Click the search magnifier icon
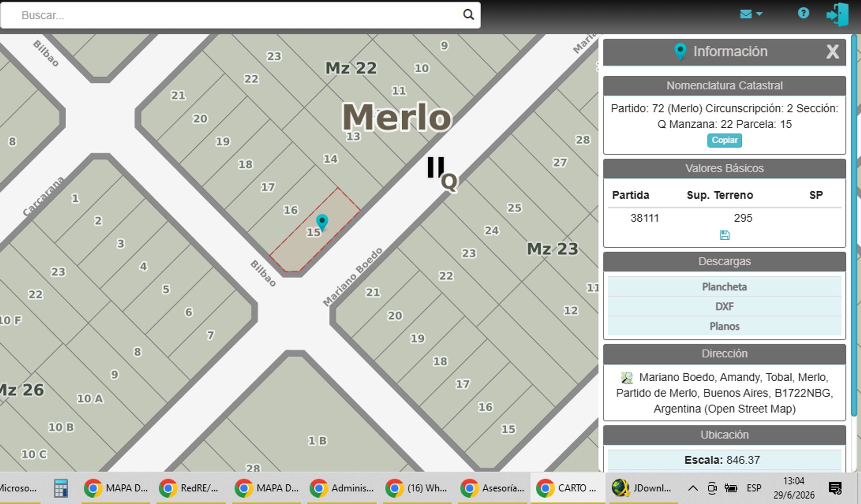861x504 pixels. point(468,15)
